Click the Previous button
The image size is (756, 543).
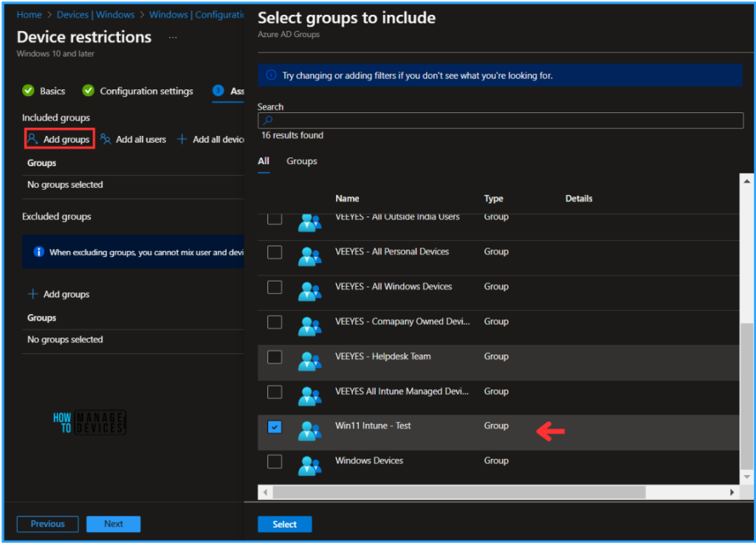tap(47, 524)
